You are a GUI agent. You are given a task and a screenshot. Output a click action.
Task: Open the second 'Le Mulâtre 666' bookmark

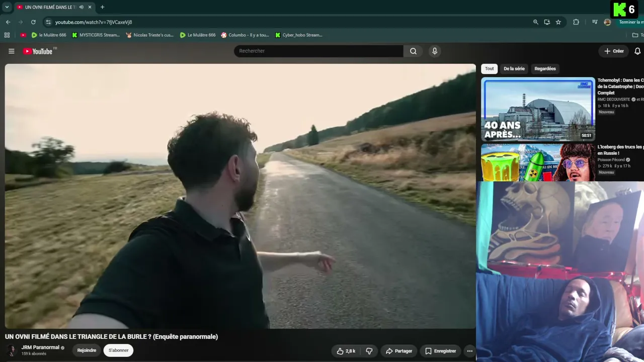198,35
